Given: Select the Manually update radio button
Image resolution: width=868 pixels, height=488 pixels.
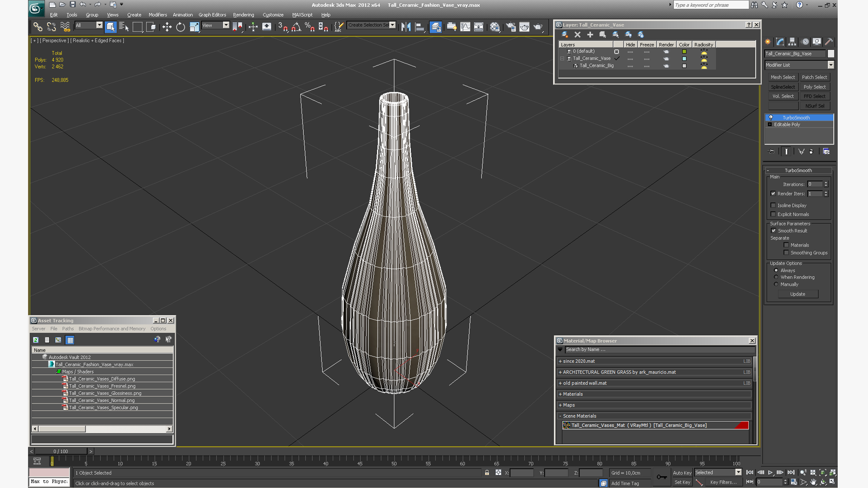Looking at the screenshot, I should [x=776, y=284].
